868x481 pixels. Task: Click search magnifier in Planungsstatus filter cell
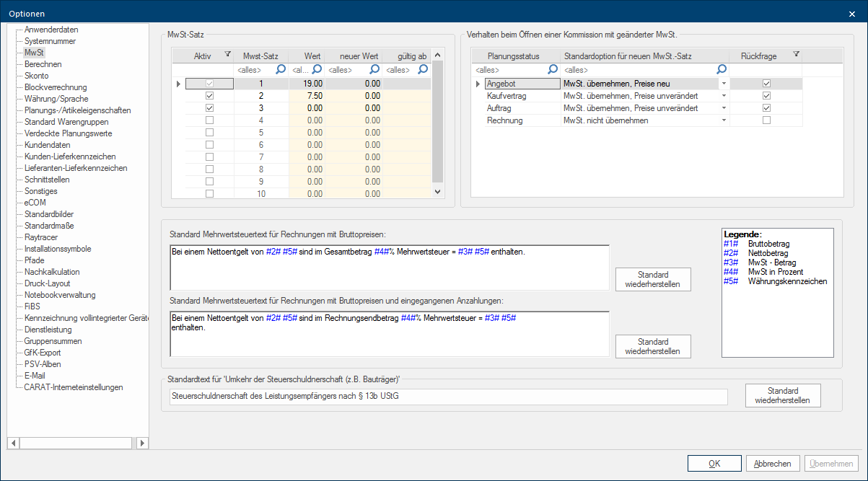pos(553,70)
